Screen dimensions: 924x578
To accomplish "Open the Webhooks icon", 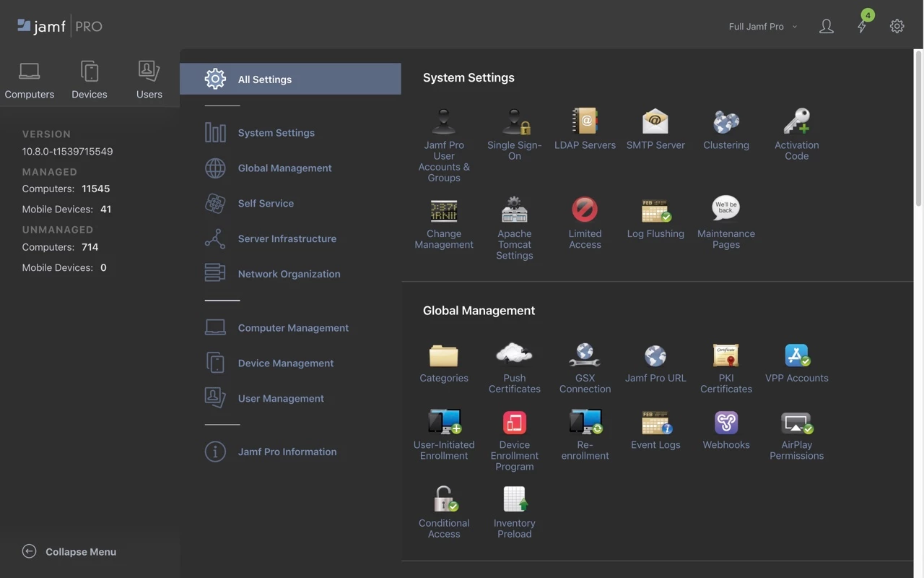I will tap(726, 422).
